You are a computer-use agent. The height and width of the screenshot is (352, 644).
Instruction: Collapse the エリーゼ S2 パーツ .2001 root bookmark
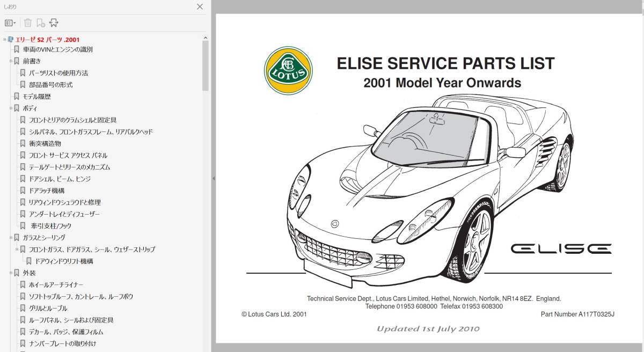(x=4, y=39)
